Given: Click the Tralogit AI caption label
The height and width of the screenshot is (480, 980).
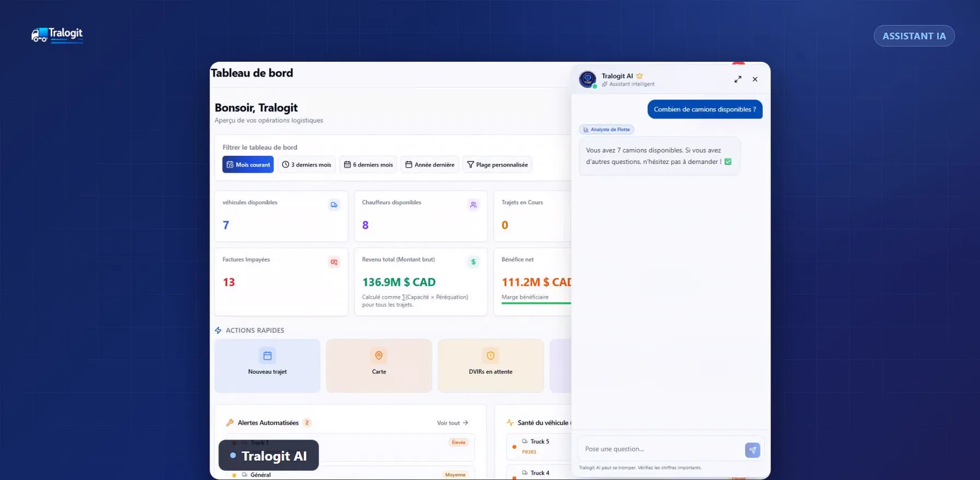Looking at the screenshot, I should (x=269, y=456).
